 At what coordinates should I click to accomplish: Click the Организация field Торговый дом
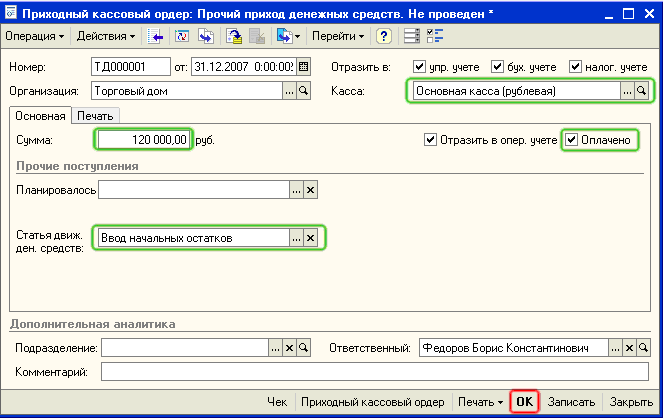pyautogui.click(x=187, y=91)
